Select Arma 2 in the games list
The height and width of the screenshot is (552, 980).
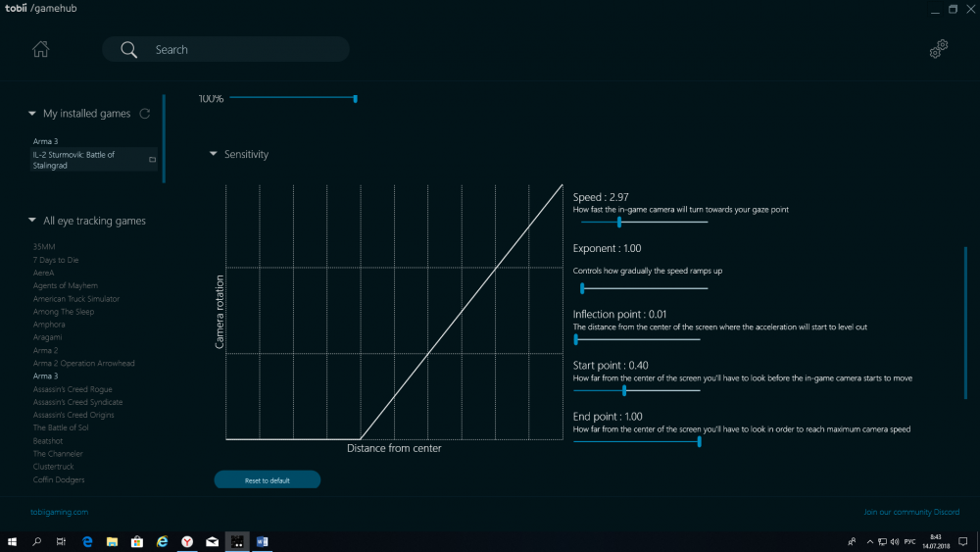pos(45,350)
